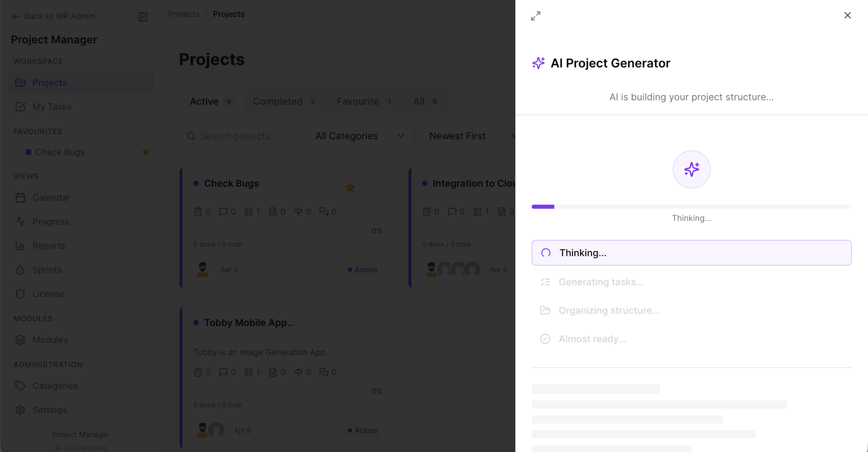This screenshot has width=868, height=452.
Task: Unfavourite Check Bugs via its star
Action: pos(350,187)
